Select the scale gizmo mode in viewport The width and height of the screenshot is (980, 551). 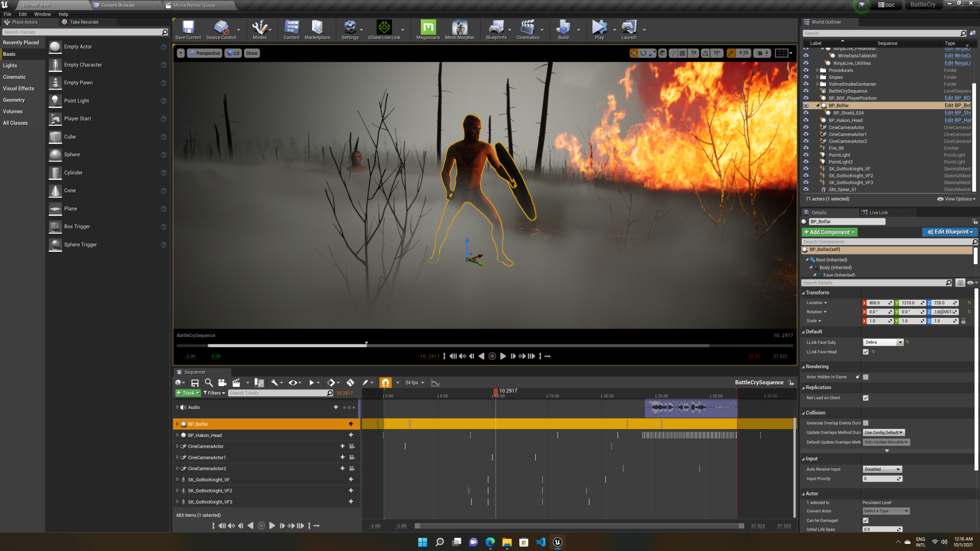point(653,53)
